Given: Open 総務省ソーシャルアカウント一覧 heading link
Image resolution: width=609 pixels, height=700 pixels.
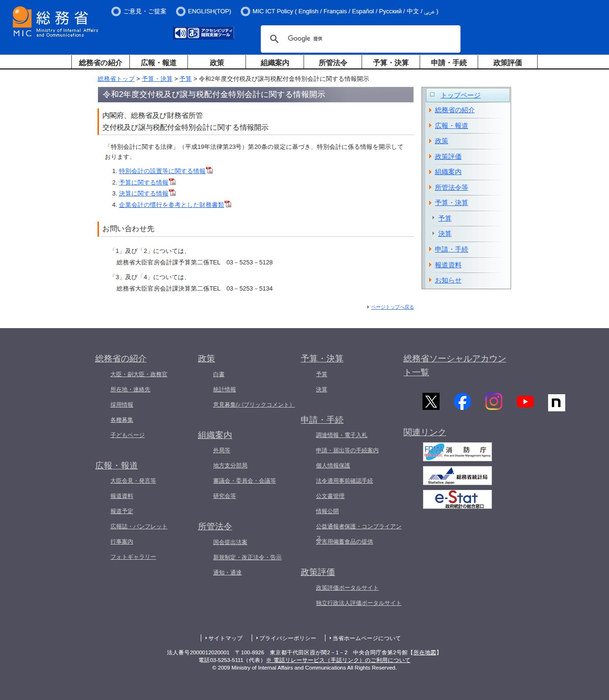Looking at the screenshot, I should coord(454,365).
